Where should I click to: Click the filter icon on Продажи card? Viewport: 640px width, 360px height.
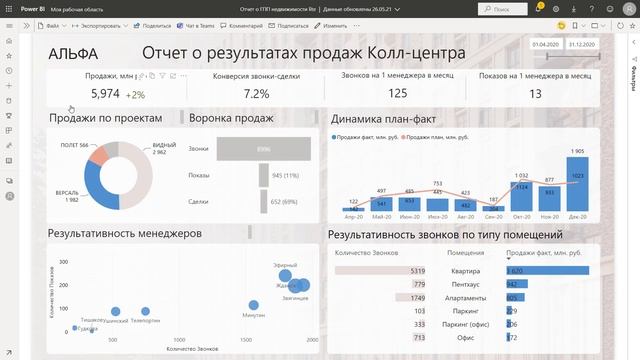click(x=162, y=76)
